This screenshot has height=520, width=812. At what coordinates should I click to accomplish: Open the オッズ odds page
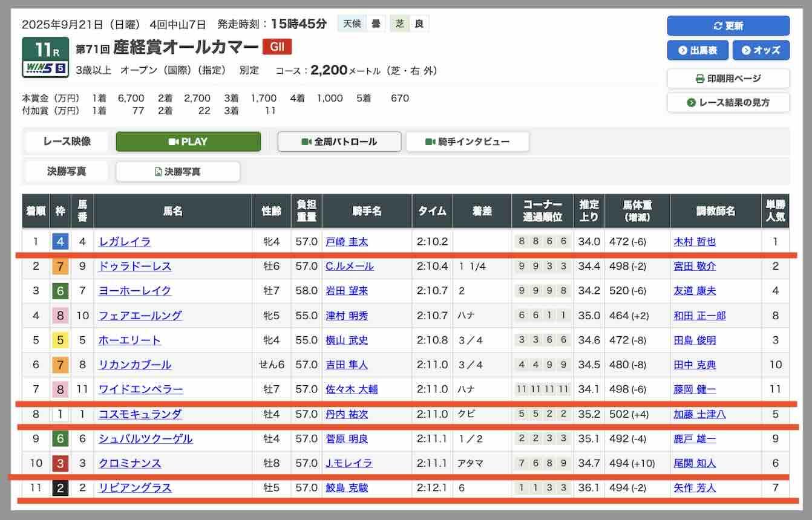coord(761,50)
